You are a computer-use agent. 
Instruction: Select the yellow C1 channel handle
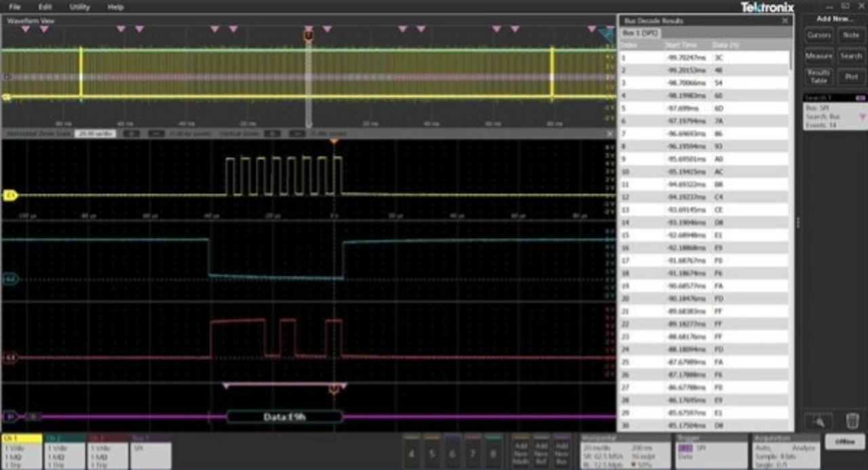(10, 196)
